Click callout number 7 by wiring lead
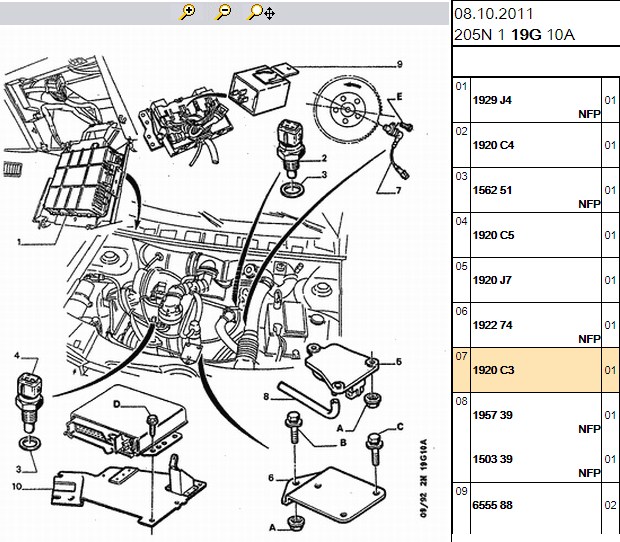Image resolution: width=620 pixels, height=542 pixels. (x=399, y=191)
